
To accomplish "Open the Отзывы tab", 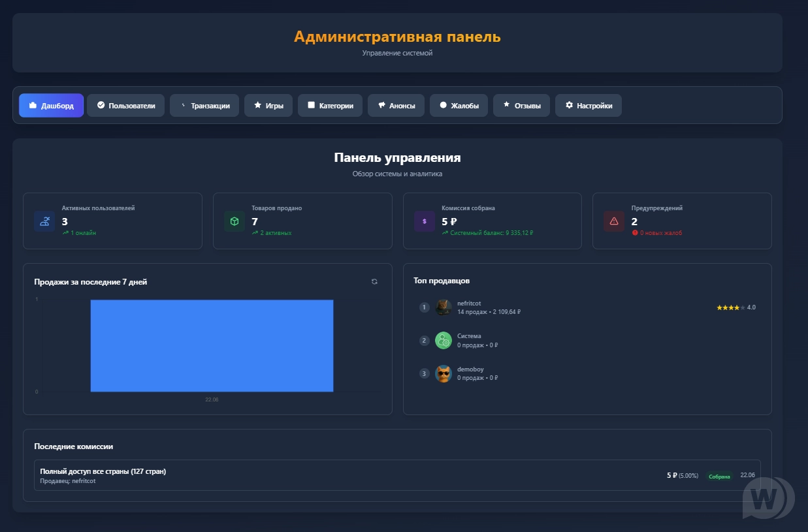I will pos(521,106).
